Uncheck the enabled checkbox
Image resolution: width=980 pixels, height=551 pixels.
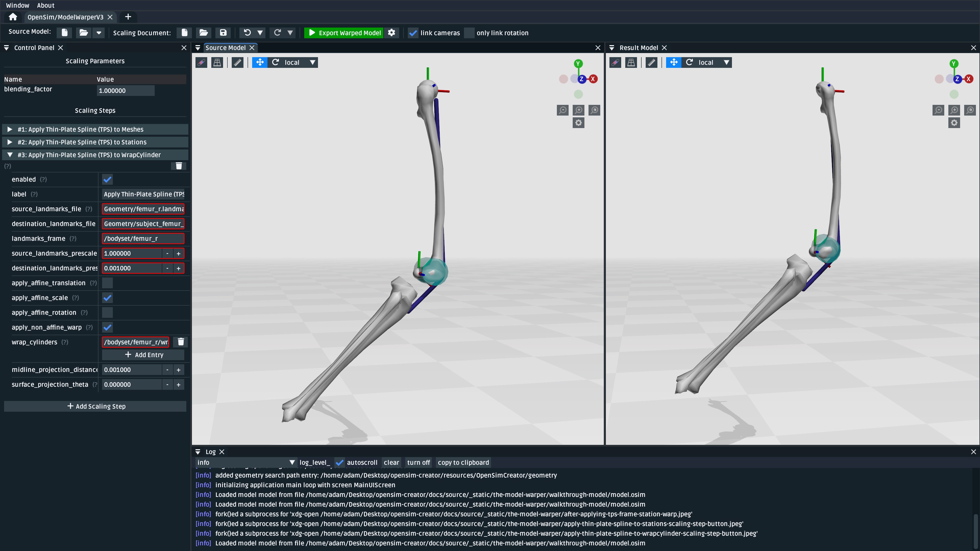[x=108, y=180]
